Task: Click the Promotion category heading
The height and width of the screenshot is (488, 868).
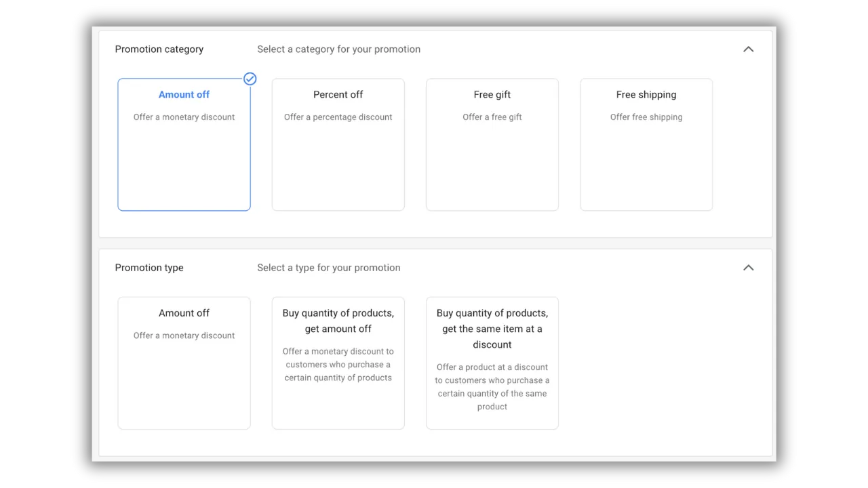Action: [x=159, y=49]
